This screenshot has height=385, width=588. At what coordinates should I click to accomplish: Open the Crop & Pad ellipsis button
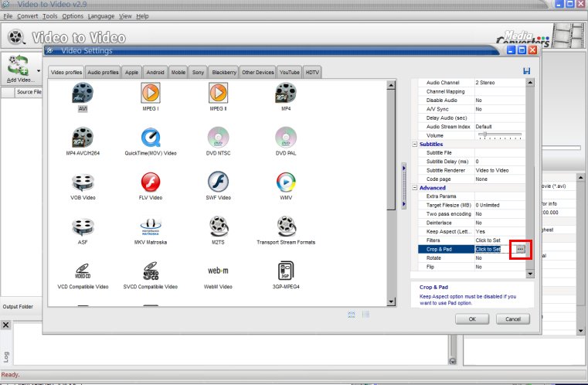521,249
